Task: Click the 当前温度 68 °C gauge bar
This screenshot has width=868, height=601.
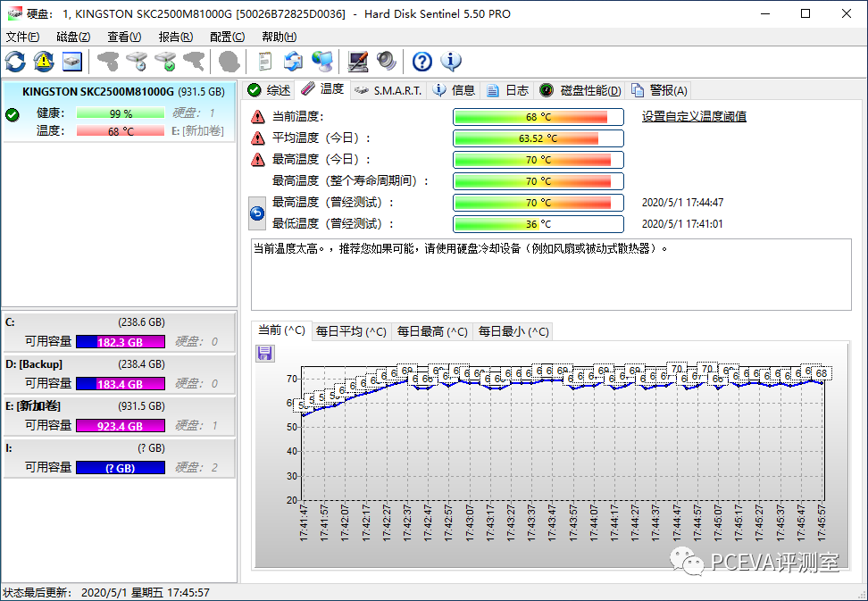Action: click(538, 117)
